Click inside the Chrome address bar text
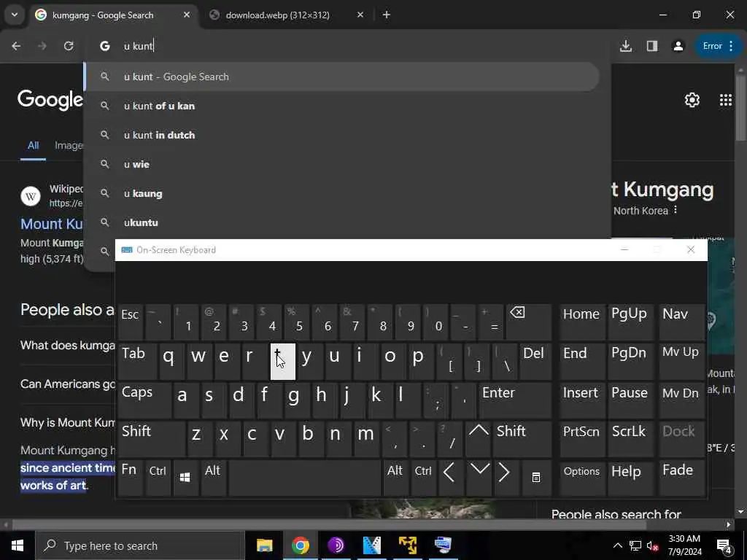Screen dimensions: 747x560 click(x=138, y=46)
